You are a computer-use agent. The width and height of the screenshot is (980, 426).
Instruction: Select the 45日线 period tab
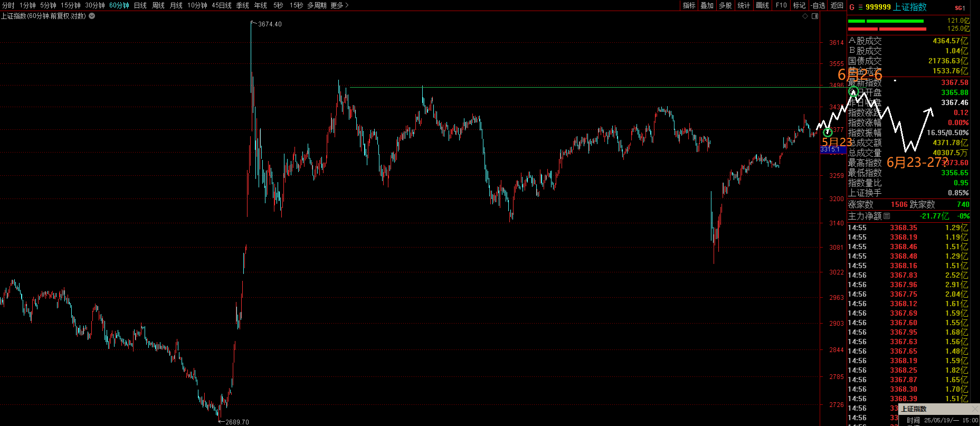(x=222, y=5)
